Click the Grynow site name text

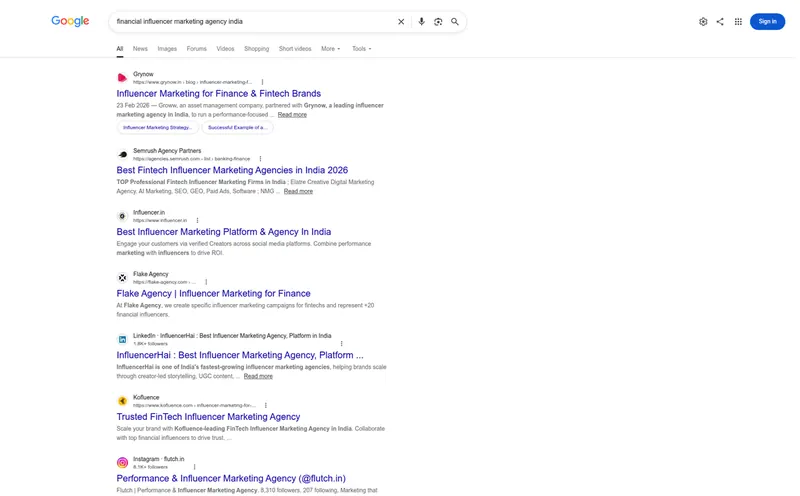(143, 74)
